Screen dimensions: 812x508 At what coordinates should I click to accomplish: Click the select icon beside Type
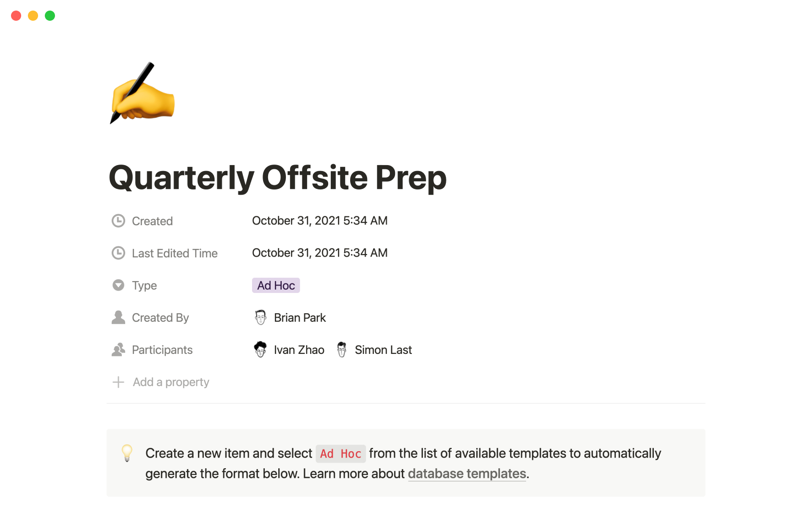coord(118,285)
